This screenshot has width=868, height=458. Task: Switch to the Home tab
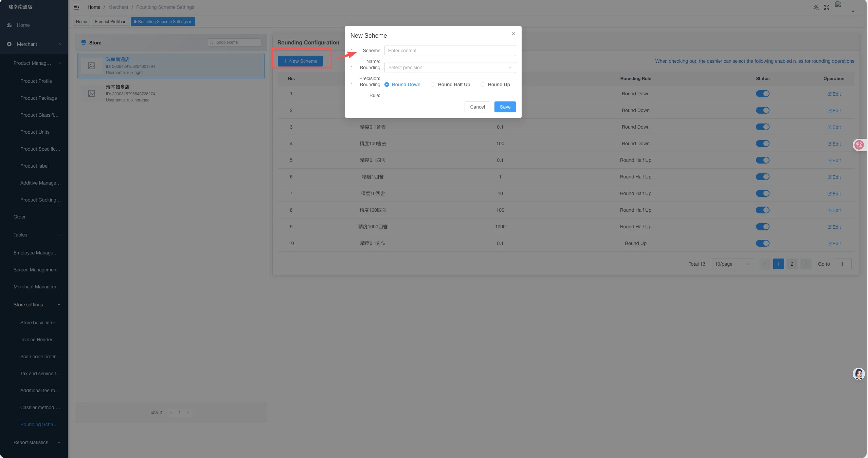[x=82, y=22]
